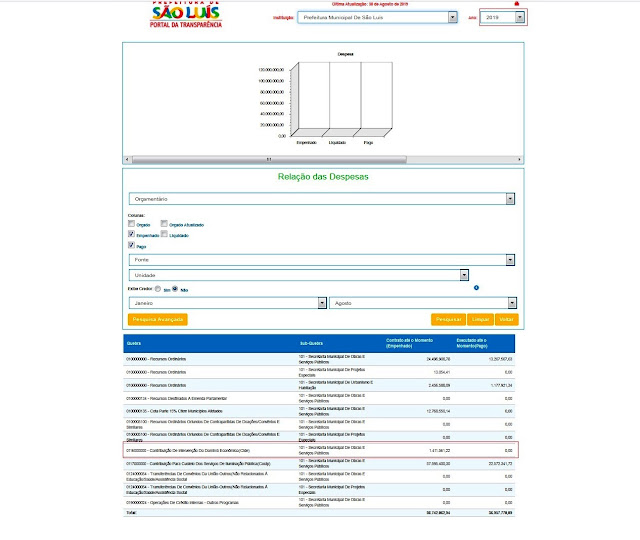Image resolution: width=640 pixels, height=540 pixels.
Task: Click the Despesa chart title
Action: 345,54
